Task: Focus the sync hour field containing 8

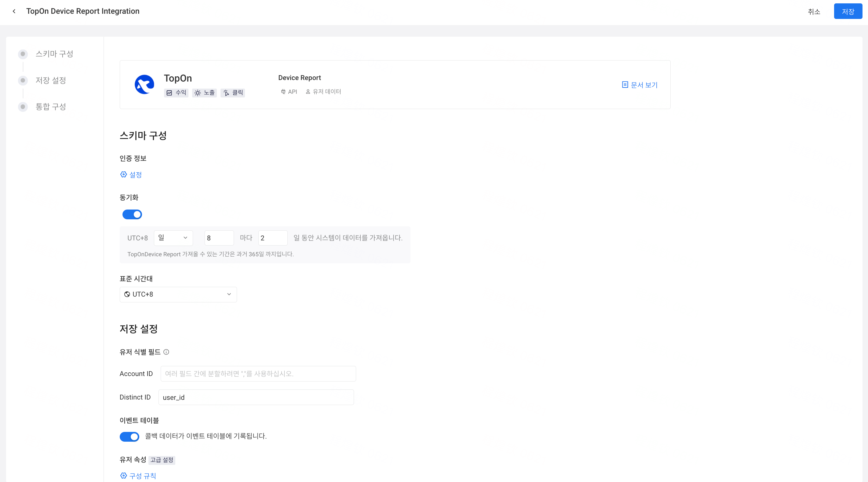Action: coord(219,238)
